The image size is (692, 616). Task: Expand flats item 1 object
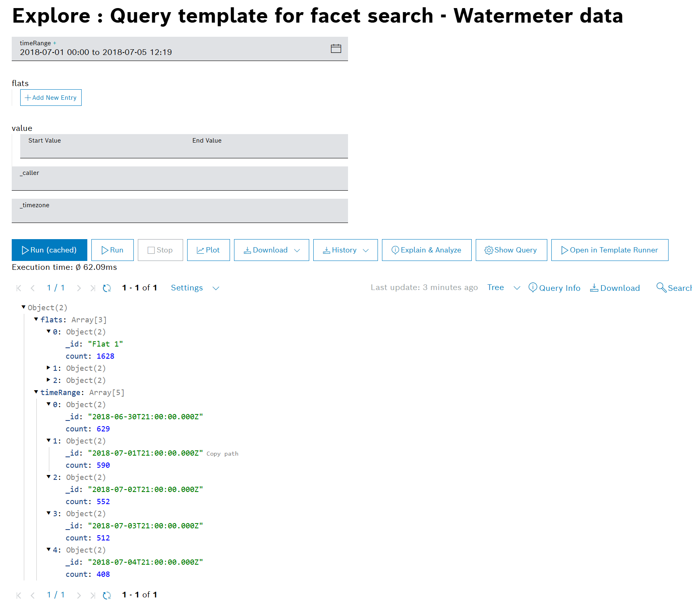click(x=49, y=368)
